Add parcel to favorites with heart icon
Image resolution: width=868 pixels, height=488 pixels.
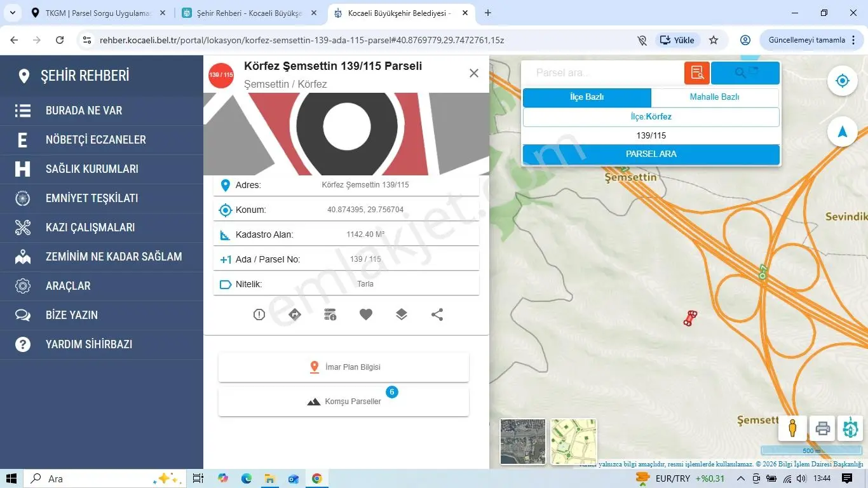pyautogui.click(x=366, y=315)
